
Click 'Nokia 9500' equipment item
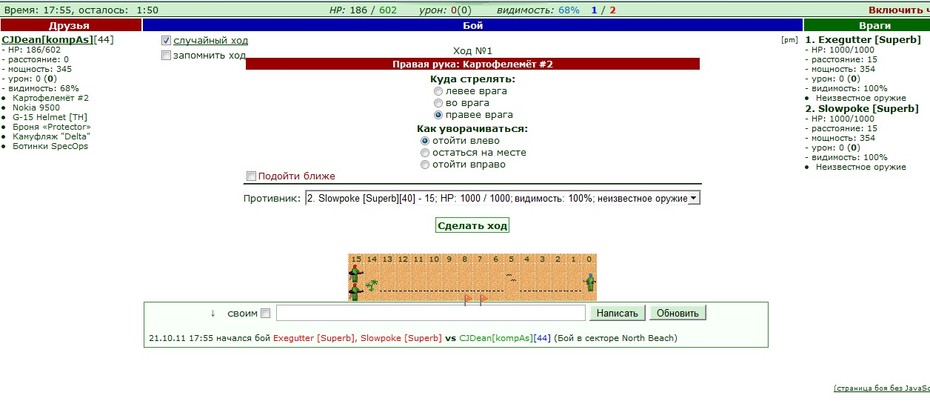click(36, 107)
